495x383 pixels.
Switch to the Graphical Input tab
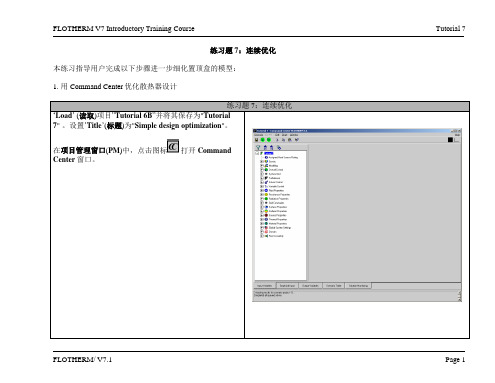[287, 286]
